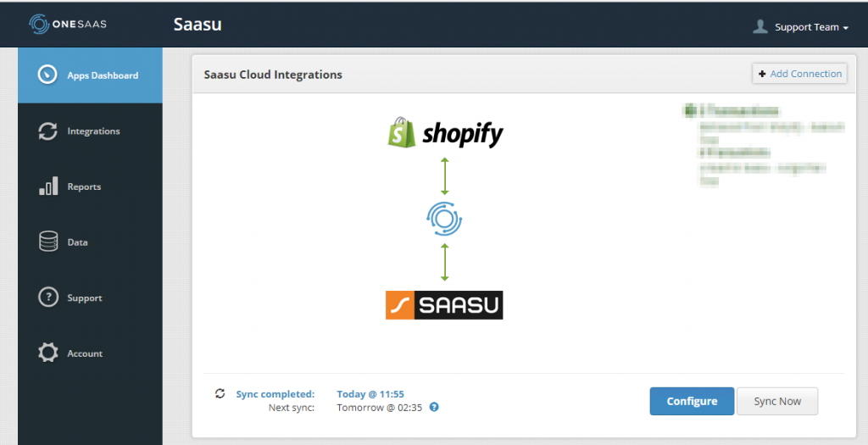
Task: Click the Saasu Cloud Integrations heading
Action: (273, 75)
